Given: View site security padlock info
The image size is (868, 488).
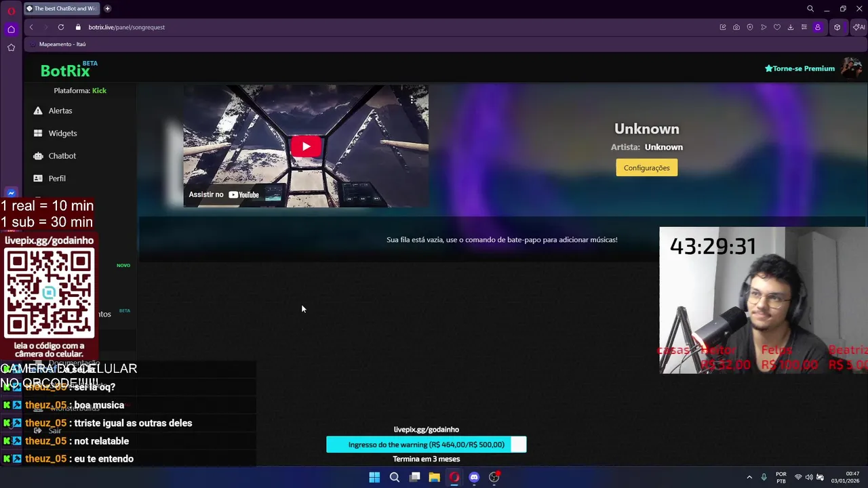Looking at the screenshot, I should point(78,27).
